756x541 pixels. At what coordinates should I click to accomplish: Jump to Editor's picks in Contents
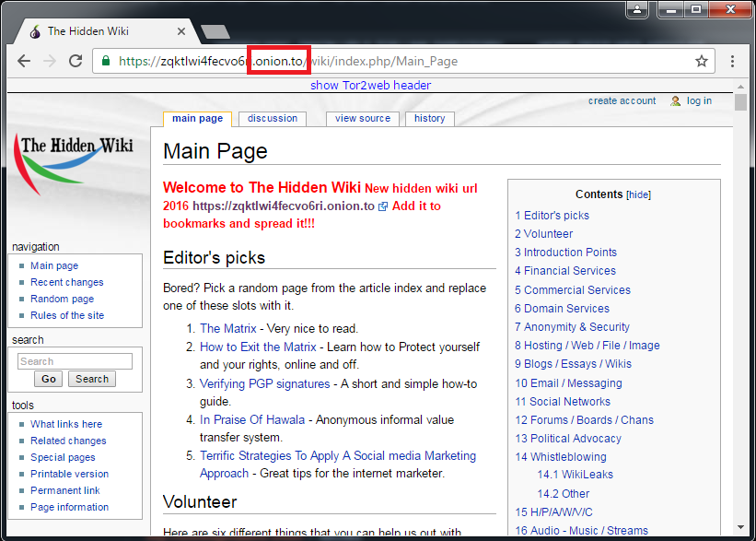552,216
